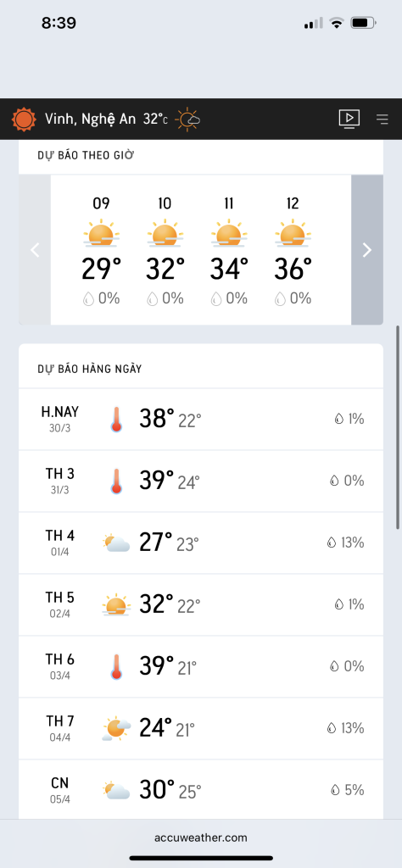Open the video player icon in header
The image size is (402, 868).
(x=349, y=119)
